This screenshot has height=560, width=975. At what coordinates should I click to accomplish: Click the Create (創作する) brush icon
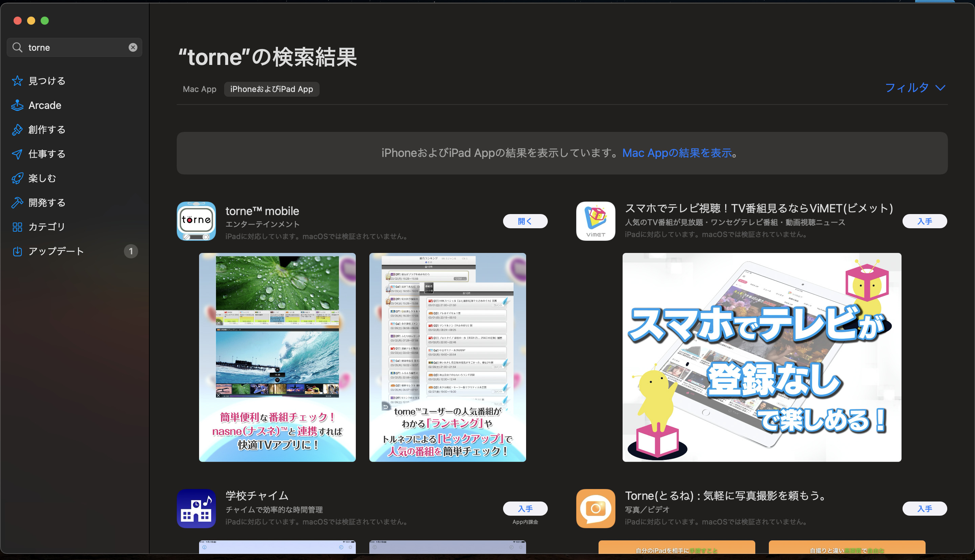pyautogui.click(x=17, y=130)
